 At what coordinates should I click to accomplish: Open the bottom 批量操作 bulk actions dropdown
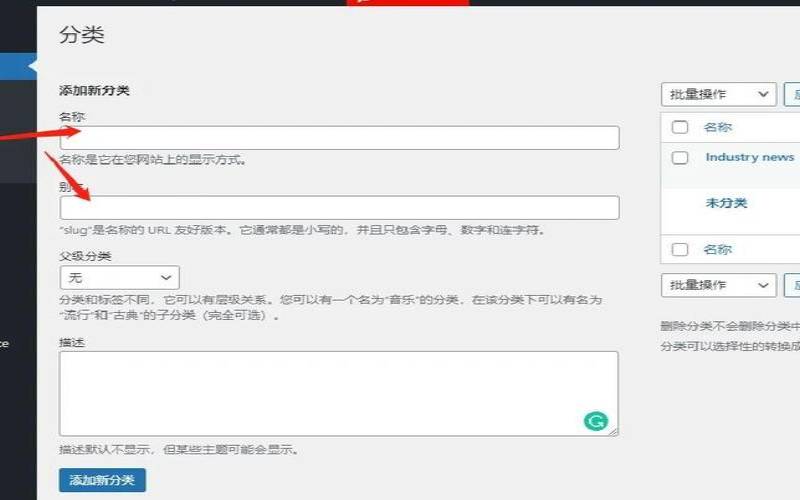(718, 286)
